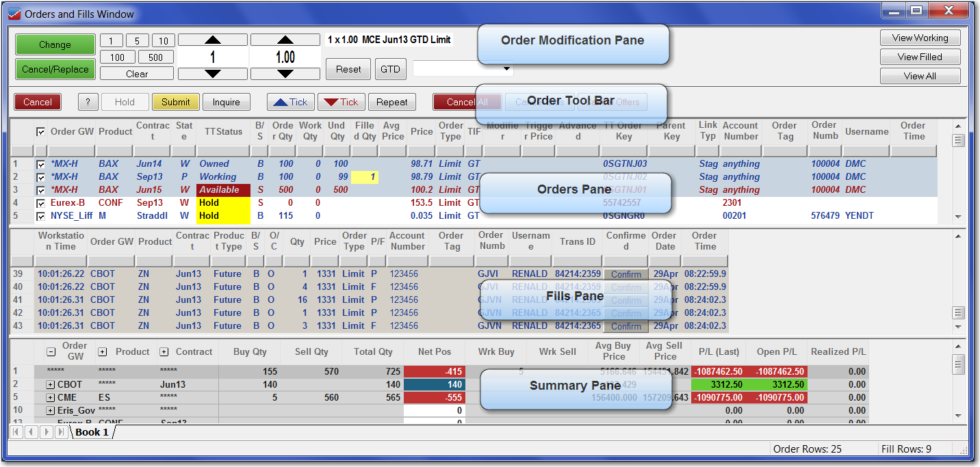Click the Cancel All button

point(467,102)
